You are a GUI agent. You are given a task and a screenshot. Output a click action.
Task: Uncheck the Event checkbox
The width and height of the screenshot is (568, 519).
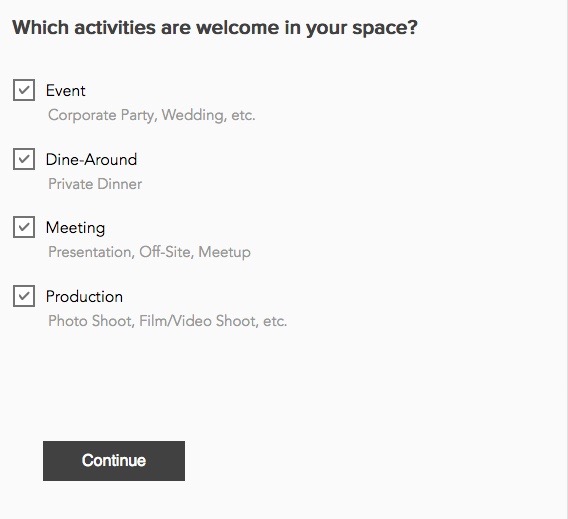click(x=24, y=90)
